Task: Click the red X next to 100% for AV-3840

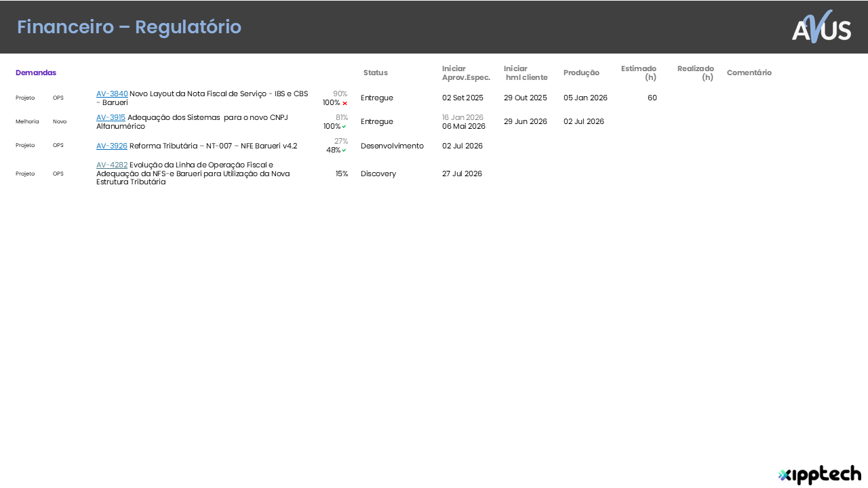Action: (344, 103)
